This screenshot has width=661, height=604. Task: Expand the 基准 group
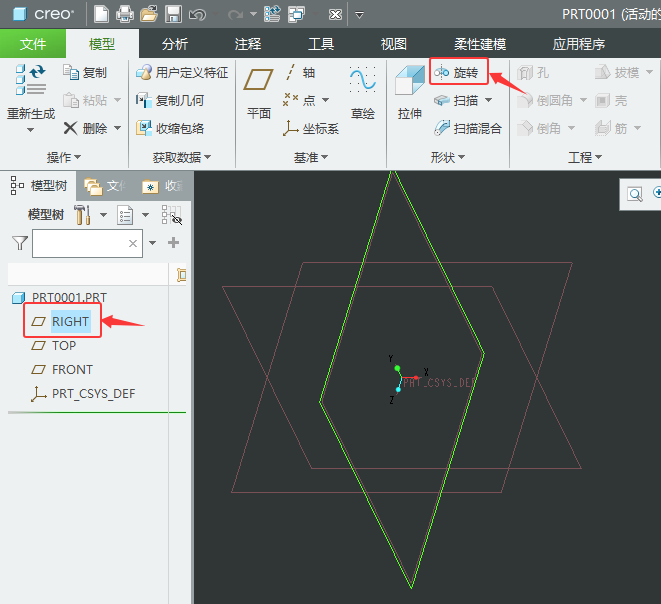click(311, 157)
